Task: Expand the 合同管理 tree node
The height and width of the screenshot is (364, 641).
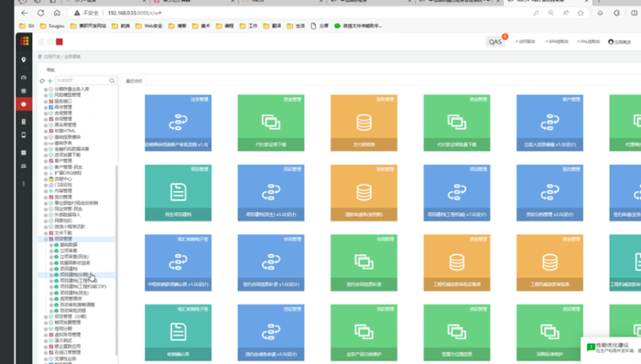Action: click(46, 119)
